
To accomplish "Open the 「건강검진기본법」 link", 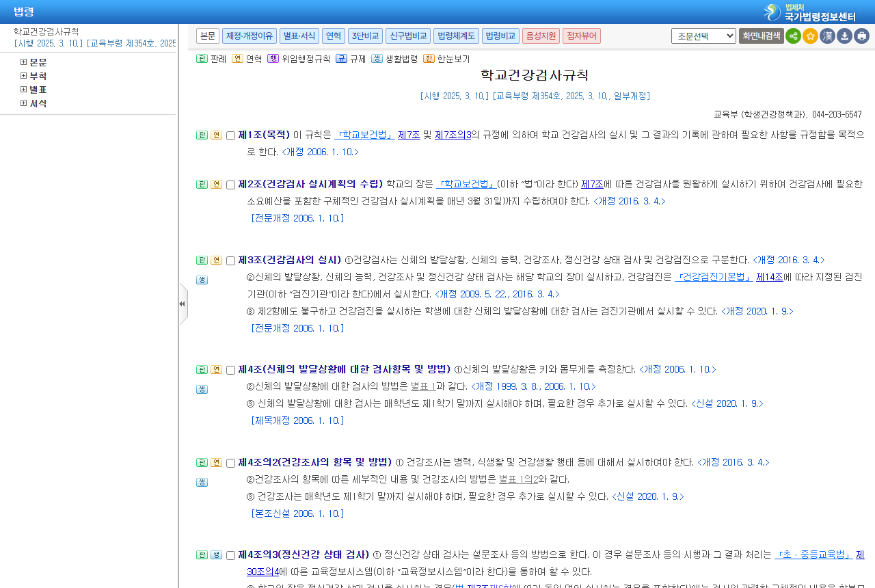I will [714, 277].
